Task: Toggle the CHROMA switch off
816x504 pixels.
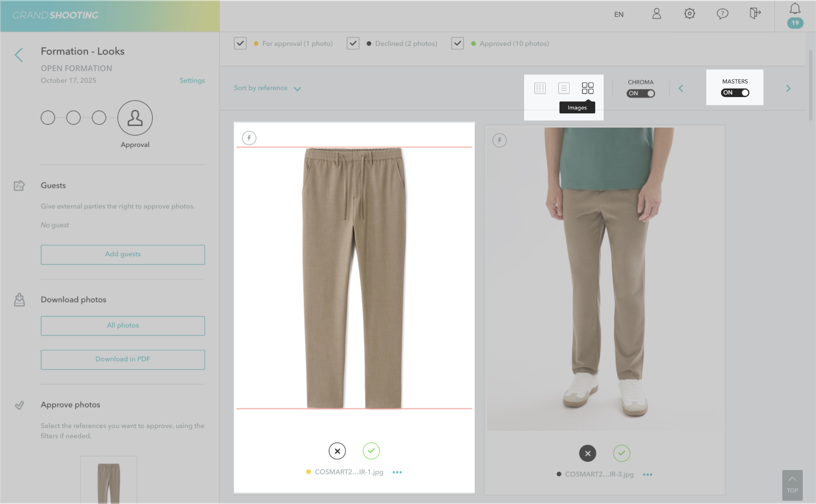Action: pos(641,94)
